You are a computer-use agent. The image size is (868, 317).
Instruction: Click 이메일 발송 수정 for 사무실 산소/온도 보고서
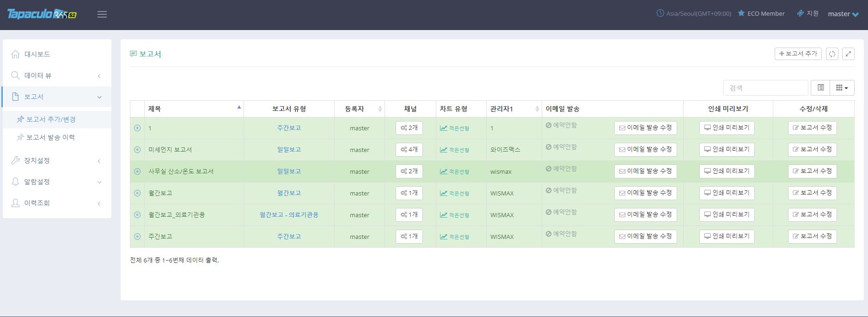[x=645, y=171]
